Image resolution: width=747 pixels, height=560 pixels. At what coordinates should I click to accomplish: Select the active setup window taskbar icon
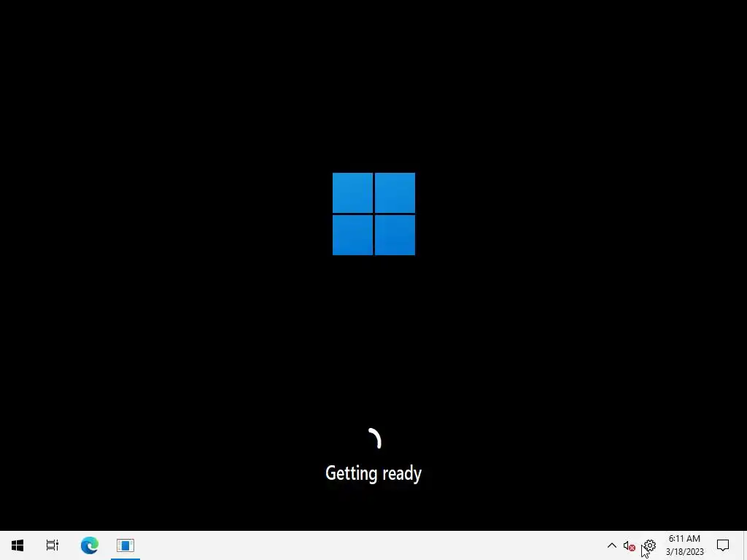pyautogui.click(x=125, y=545)
